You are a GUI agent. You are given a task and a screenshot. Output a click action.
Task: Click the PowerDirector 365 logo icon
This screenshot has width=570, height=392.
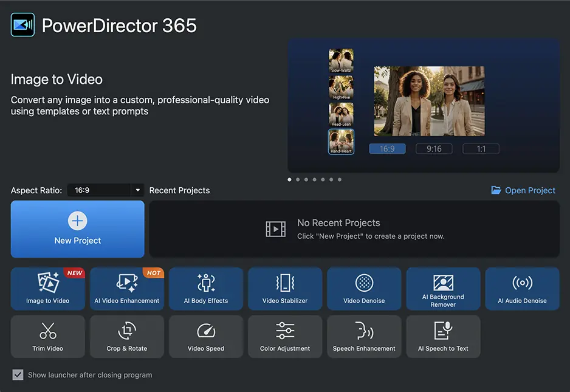[x=22, y=25]
